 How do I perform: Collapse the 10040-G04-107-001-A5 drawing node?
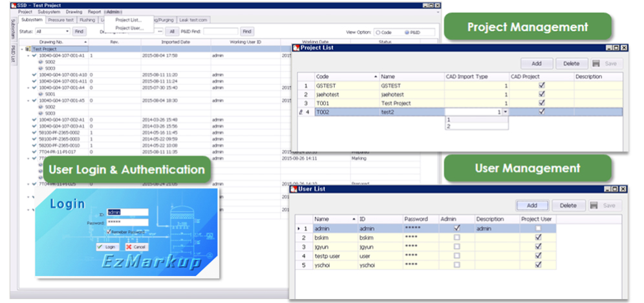[x=28, y=100]
